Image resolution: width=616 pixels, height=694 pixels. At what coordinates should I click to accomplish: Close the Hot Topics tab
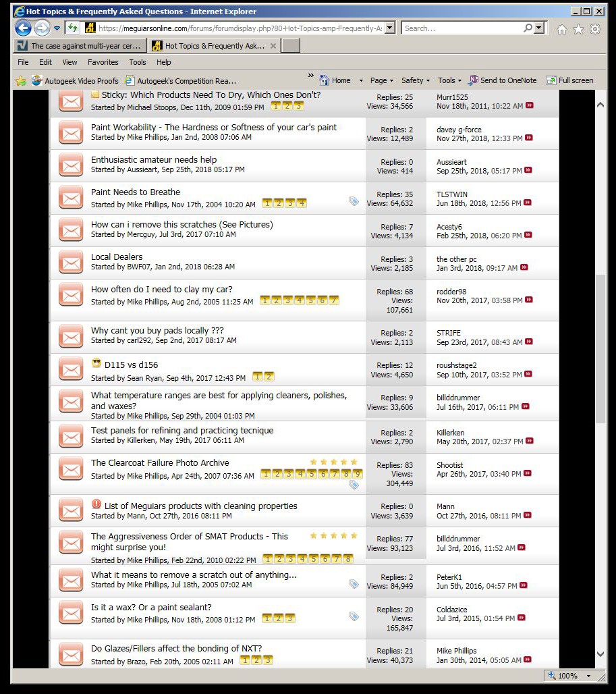(273, 46)
